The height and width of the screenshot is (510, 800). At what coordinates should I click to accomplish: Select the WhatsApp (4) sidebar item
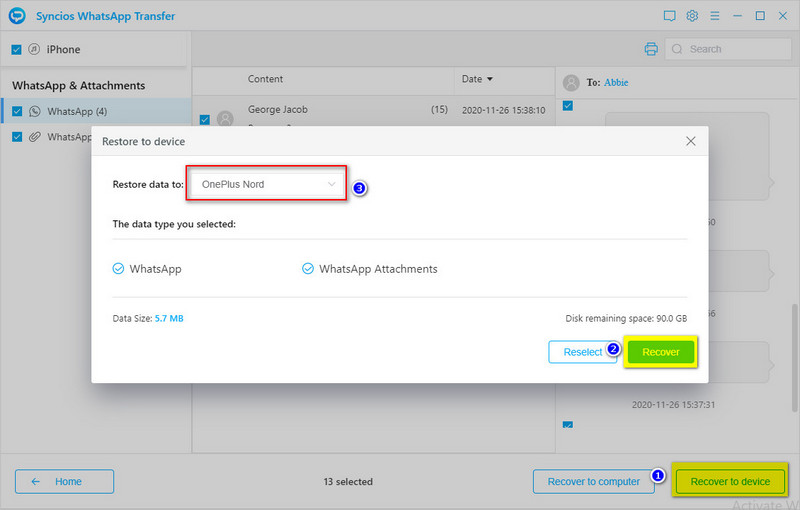[96, 111]
